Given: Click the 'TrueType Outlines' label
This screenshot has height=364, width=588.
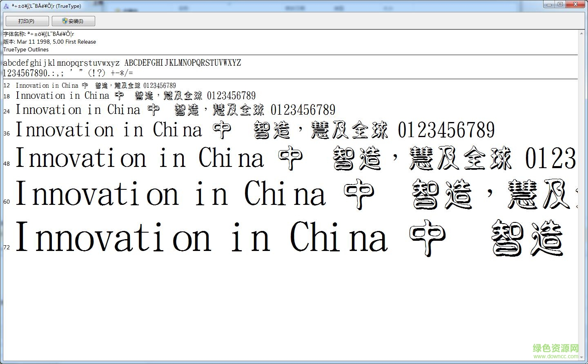Looking at the screenshot, I should pos(26,49).
